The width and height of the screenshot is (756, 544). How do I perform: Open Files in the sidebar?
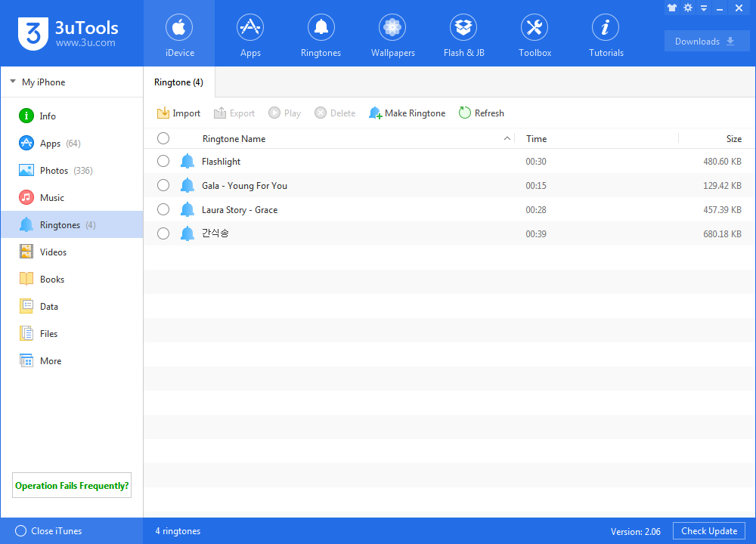pyautogui.click(x=73, y=333)
